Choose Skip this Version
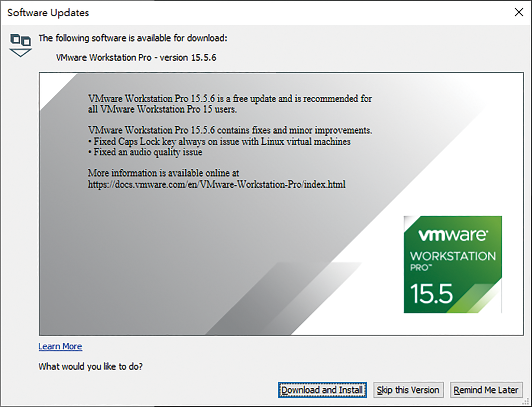Viewport: 532px width, 407px height. point(408,390)
